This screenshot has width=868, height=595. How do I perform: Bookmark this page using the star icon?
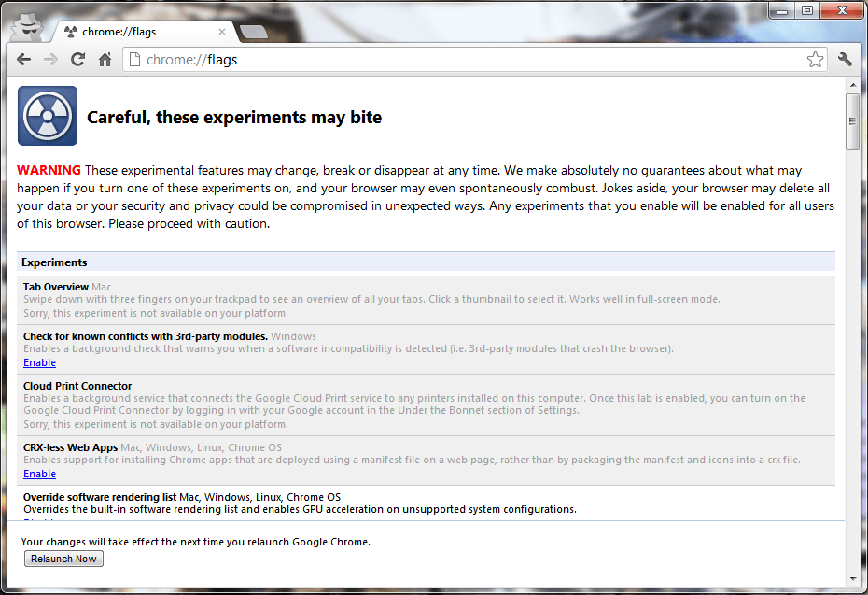click(x=815, y=58)
